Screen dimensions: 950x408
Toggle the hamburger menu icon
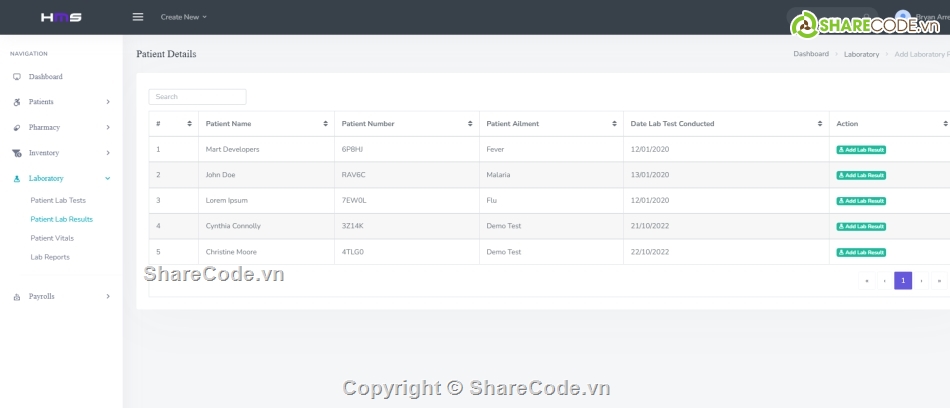(x=138, y=17)
